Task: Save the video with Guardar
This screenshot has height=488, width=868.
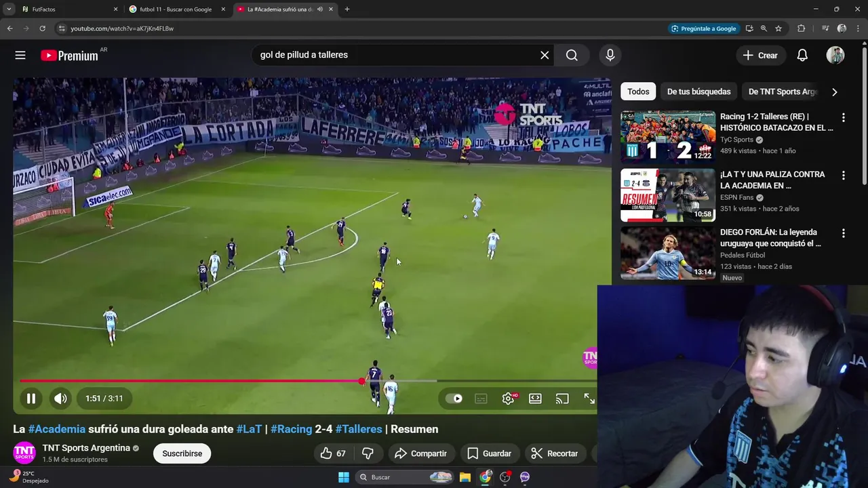Action: (489, 453)
